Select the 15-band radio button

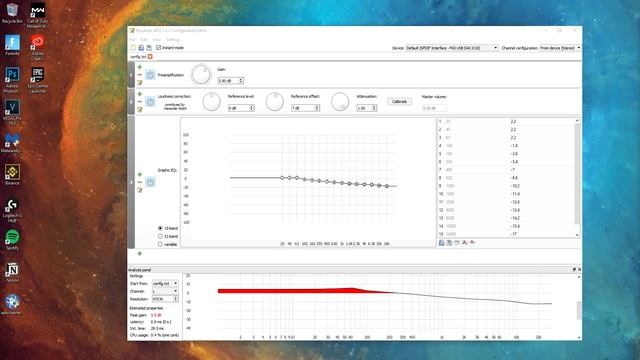160,228
